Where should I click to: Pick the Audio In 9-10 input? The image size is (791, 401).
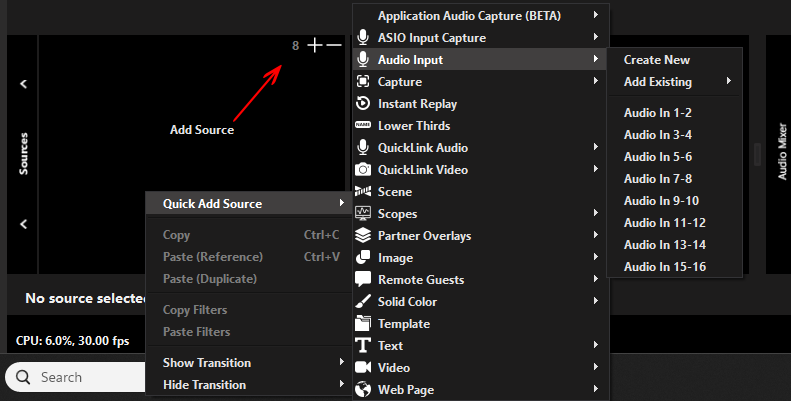(674, 201)
